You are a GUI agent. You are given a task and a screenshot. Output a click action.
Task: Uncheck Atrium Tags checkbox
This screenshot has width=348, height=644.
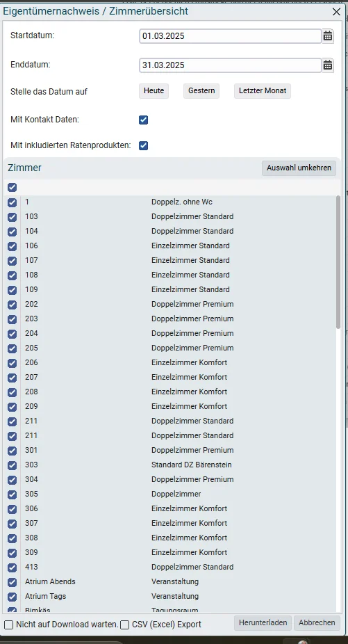coord(13,596)
